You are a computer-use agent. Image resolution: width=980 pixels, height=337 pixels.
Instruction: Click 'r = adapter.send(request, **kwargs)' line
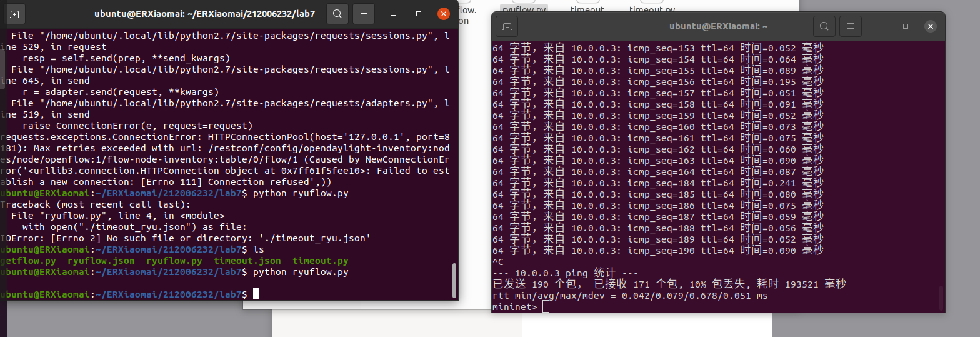tap(121, 92)
